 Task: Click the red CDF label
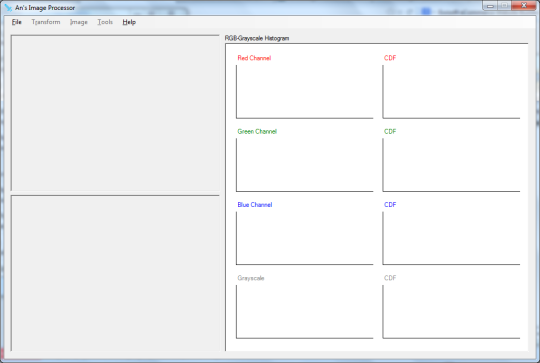point(390,58)
